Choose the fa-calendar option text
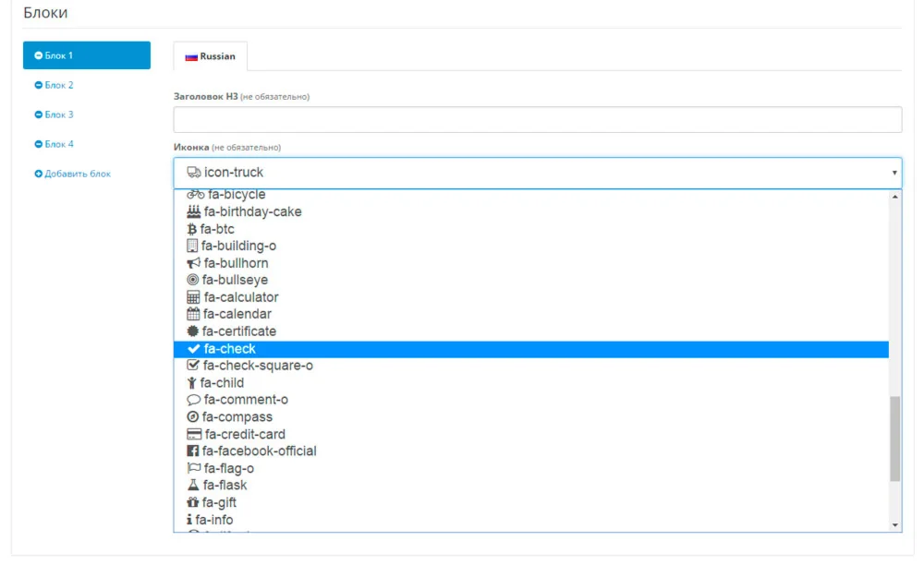This screenshot has width=924, height=565. coord(237,314)
